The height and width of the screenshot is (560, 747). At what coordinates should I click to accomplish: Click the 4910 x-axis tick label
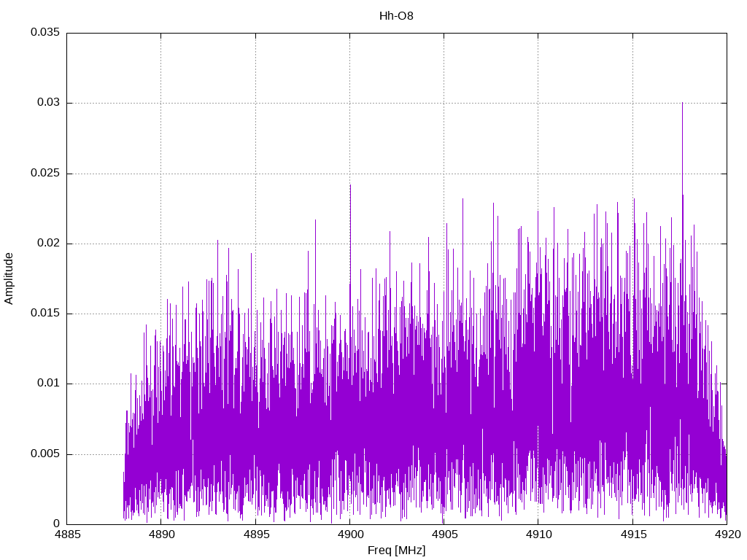538,534
